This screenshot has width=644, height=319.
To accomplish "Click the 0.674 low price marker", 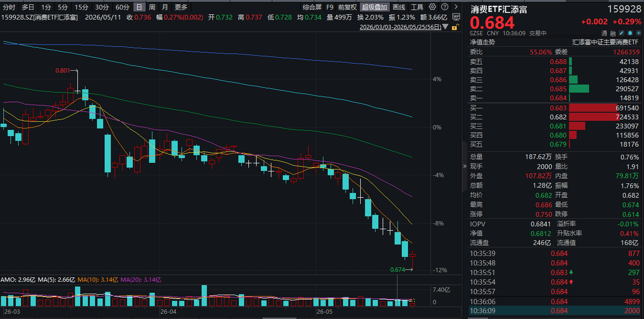I will [x=397, y=270].
